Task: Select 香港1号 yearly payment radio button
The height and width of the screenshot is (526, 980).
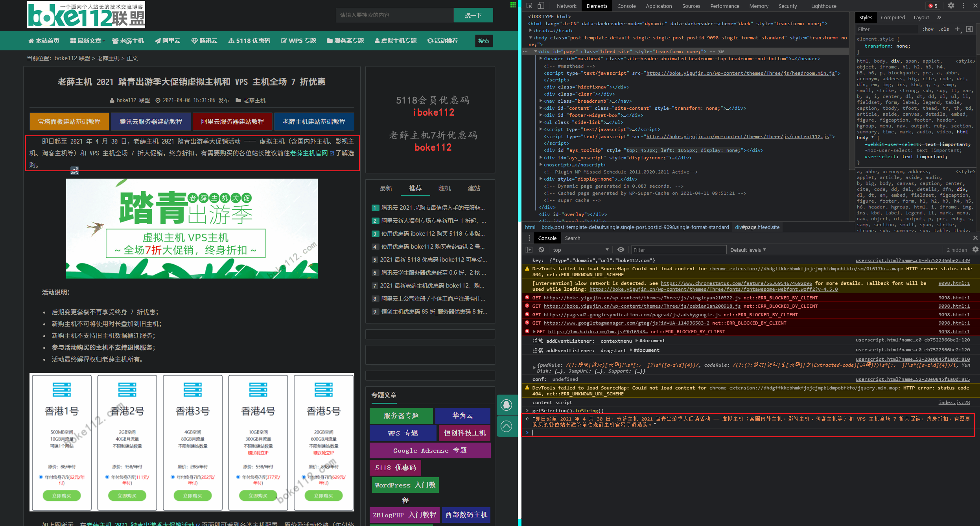Action: point(41,477)
